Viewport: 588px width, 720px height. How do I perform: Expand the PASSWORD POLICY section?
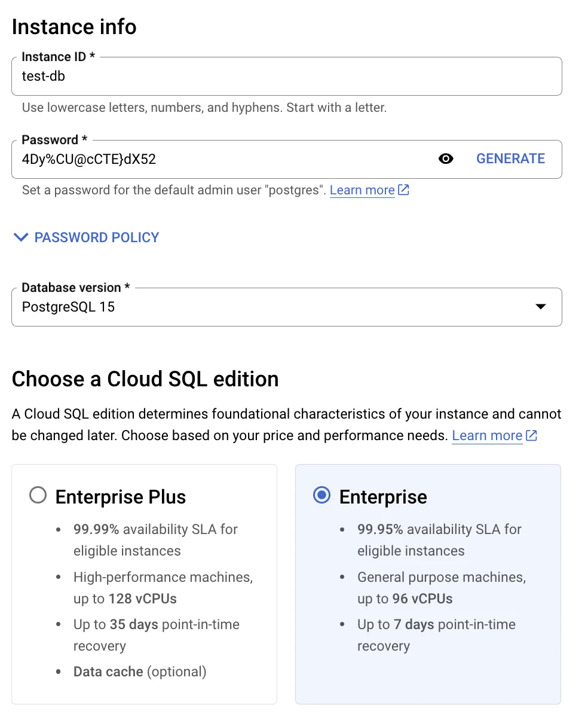86,237
